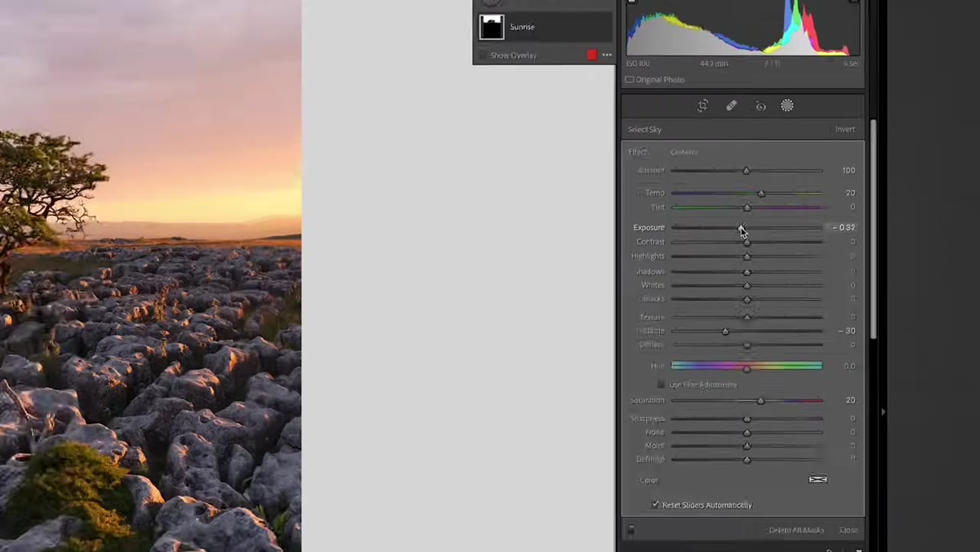
Task: Click the Highlights slider handle
Action: pos(746,256)
